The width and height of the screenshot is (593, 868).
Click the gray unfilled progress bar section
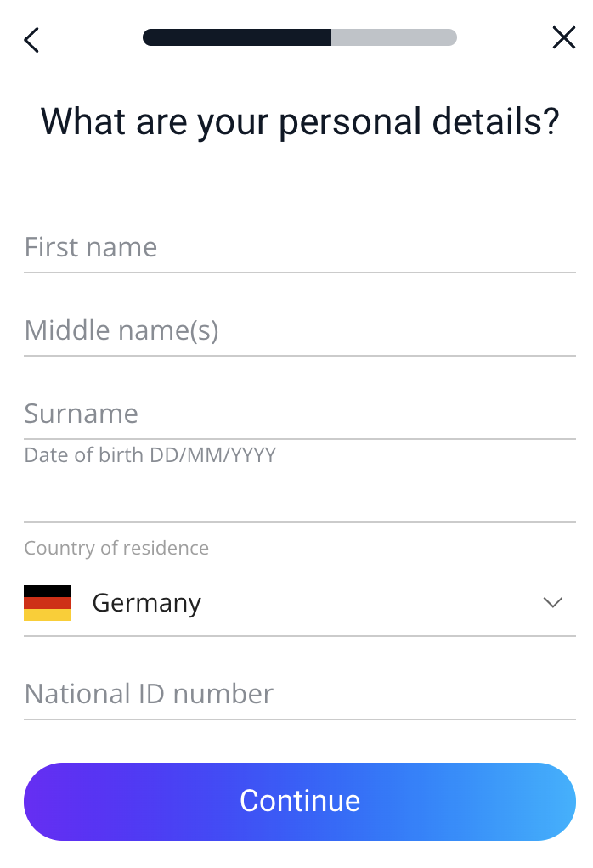click(x=393, y=37)
